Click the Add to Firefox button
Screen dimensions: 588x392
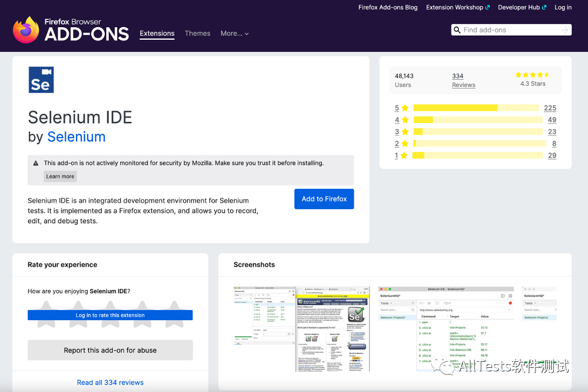point(324,199)
